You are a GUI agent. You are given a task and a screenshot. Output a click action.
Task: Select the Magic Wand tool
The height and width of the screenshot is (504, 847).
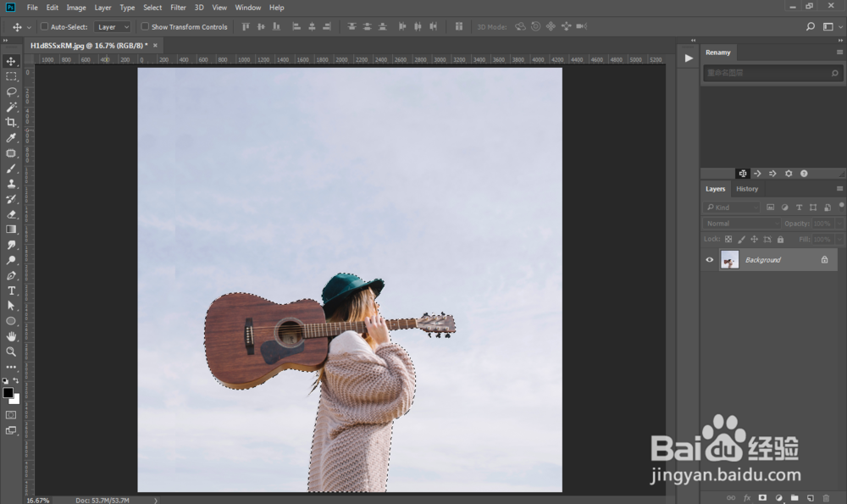tap(11, 107)
